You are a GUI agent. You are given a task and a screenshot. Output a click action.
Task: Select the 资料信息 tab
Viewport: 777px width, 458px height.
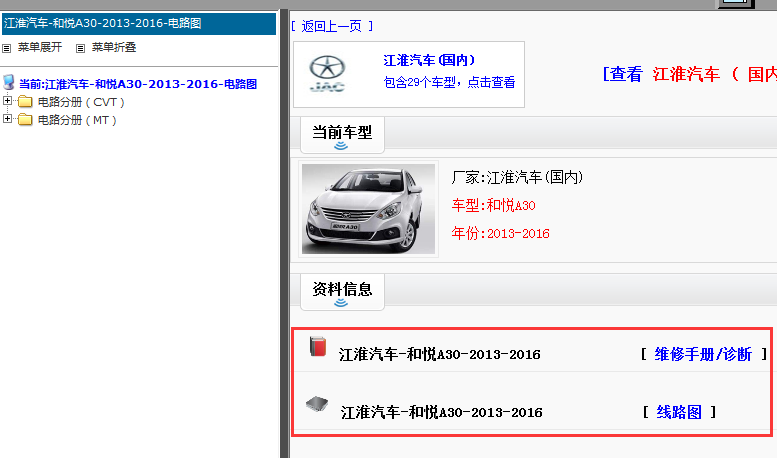tap(342, 292)
